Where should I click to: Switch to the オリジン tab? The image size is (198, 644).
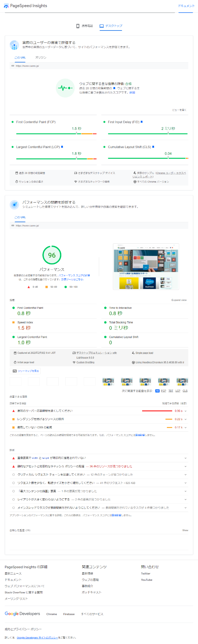(x=41, y=58)
